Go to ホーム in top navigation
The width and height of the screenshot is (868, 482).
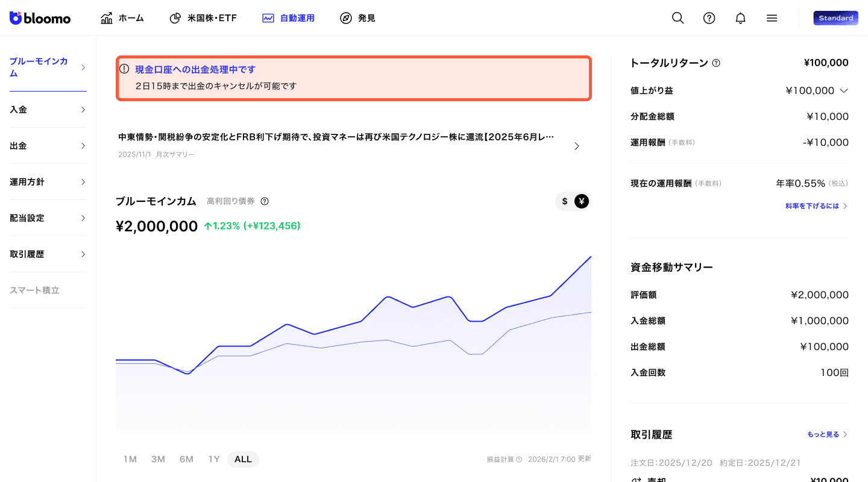tap(122, 18)
